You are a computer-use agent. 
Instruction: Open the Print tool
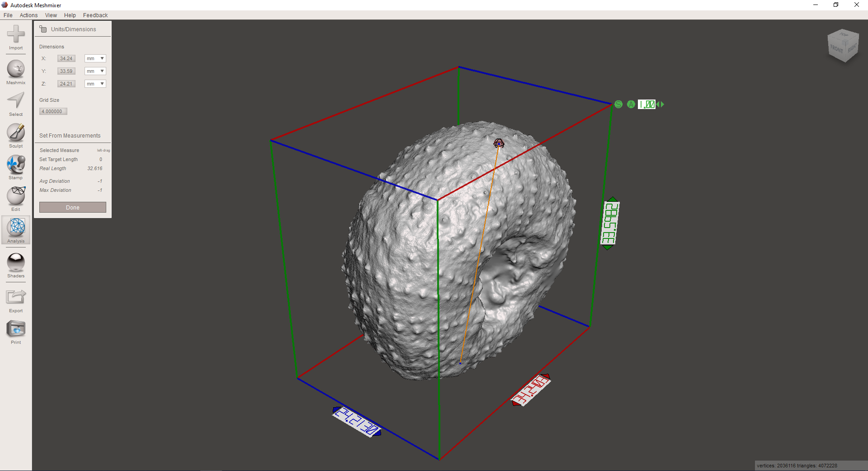click(16, 329)
